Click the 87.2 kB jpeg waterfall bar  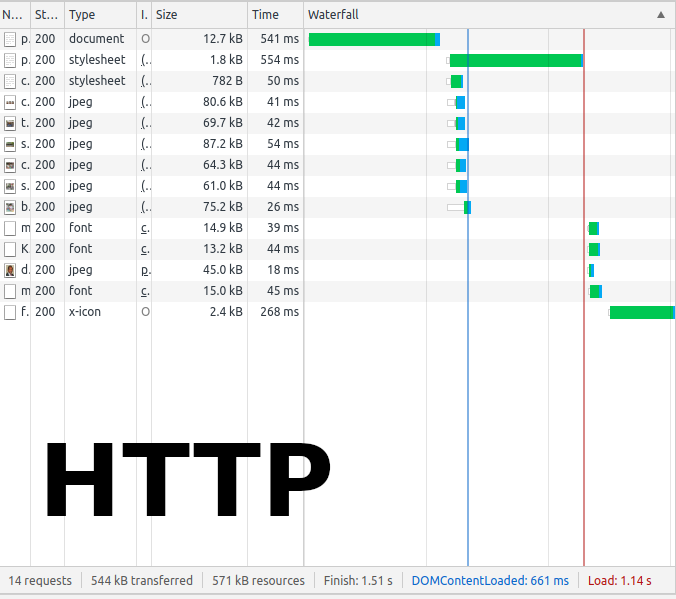pos(462,144)
